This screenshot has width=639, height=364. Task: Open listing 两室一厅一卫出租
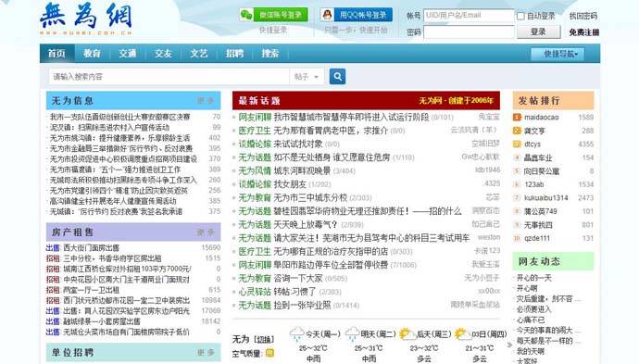(92, 290)
